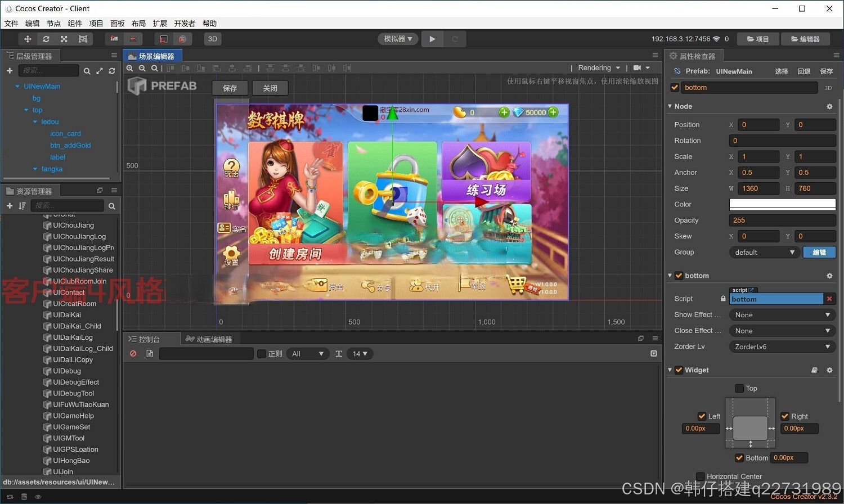Open Node section gear settings
The height and width of the screenshot is (504, 844).
click(829, 106)
